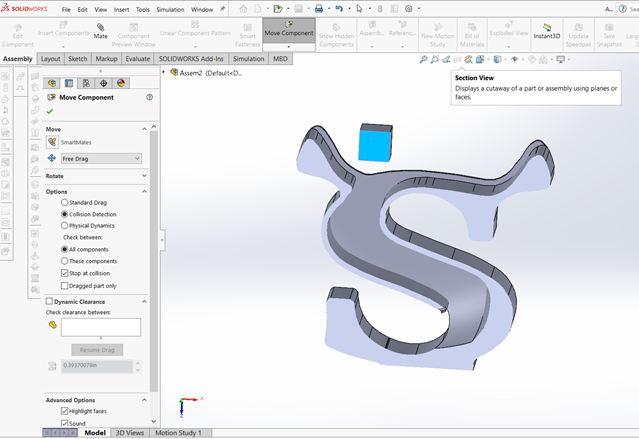Image resolution: width=639 pixels, height=439 pixels.
Task: Click the green checkmark to accept
Action: tap(50, 111)
